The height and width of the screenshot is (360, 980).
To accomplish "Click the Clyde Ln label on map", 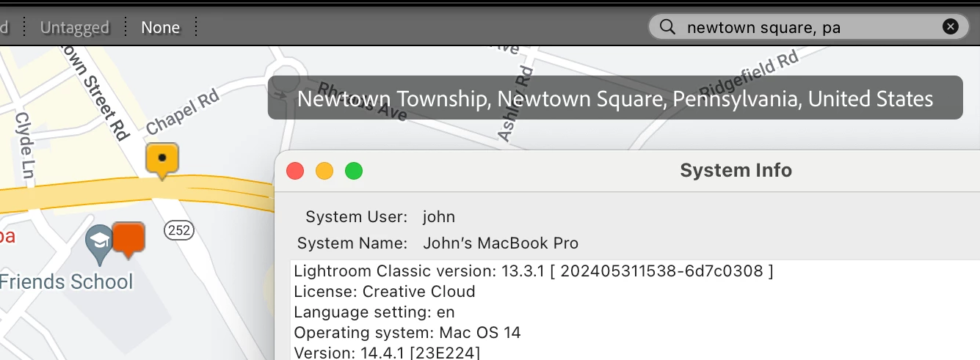I will [x=25, y=147].
